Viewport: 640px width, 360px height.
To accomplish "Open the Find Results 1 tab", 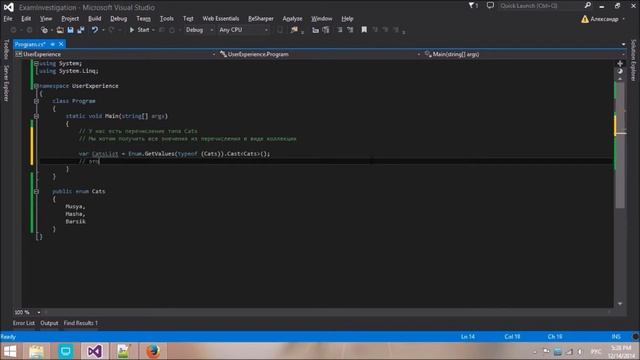I will [80, 323].
